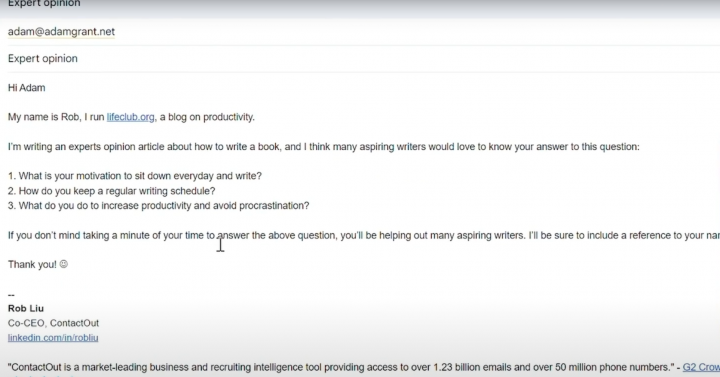Viewport: 720px width, 377px height.
Task: Click the Thank you! text
Action: 32,264
